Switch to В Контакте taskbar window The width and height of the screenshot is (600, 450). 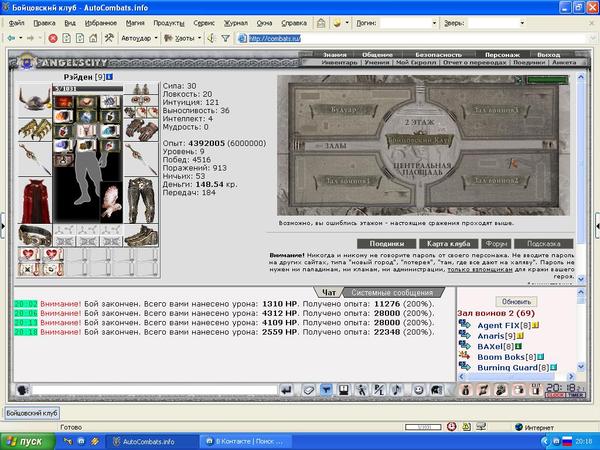(245, 442)
